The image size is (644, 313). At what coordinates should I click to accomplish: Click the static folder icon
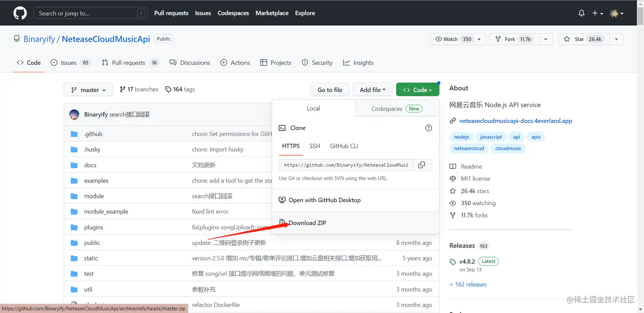click(75, 258)
